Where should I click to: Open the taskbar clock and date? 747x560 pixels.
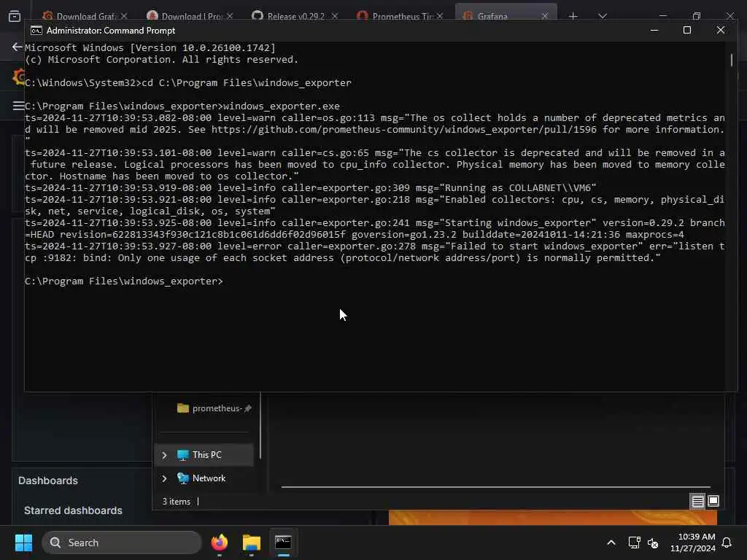click(x=693, y=542)
